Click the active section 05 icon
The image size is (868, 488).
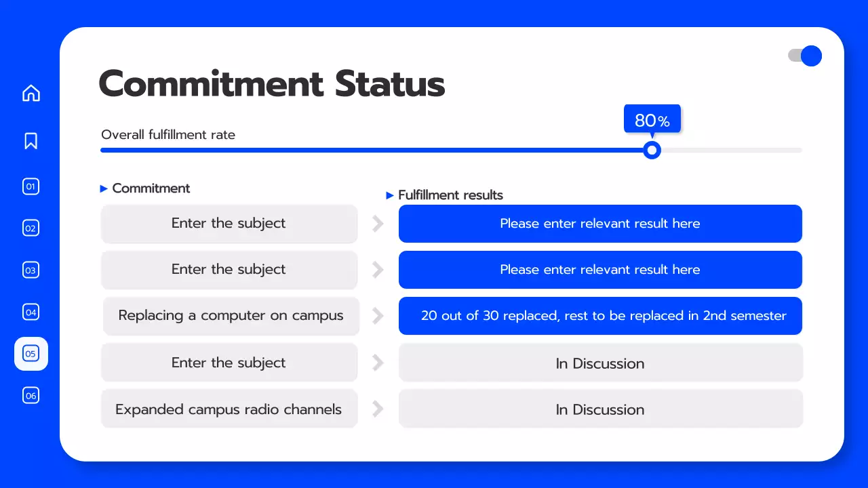31,354
